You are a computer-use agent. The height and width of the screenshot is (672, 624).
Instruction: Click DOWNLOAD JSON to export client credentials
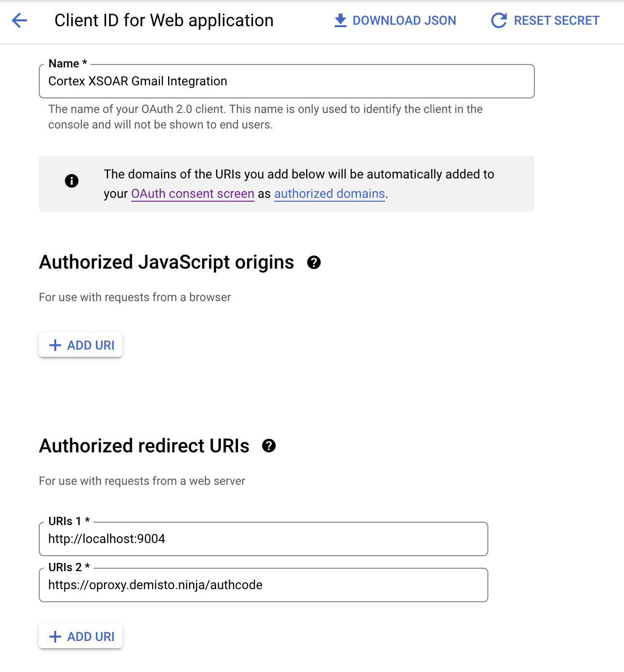click(405, 20)
